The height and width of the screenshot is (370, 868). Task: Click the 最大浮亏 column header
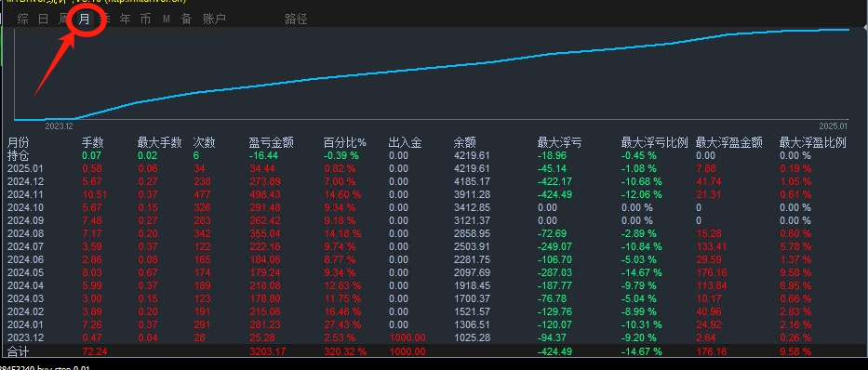point(559,142)
